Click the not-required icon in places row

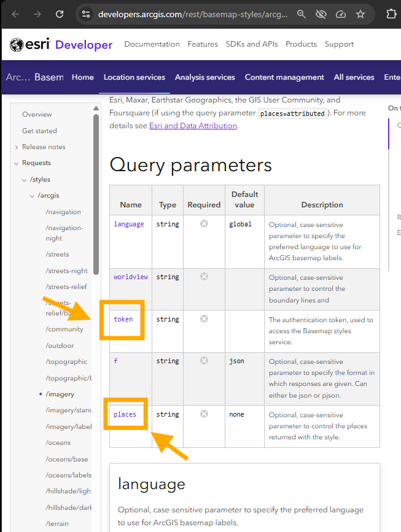tap(204, 414)
